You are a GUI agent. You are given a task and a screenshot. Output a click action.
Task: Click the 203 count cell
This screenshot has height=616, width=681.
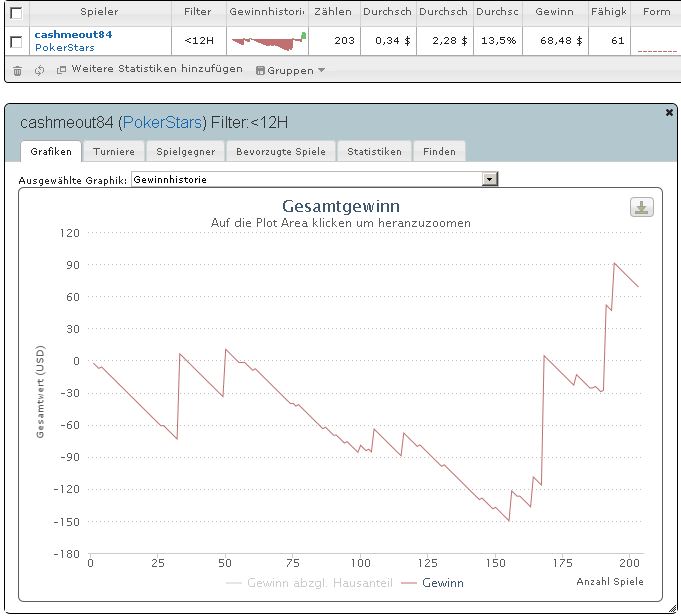pos(334,41)
